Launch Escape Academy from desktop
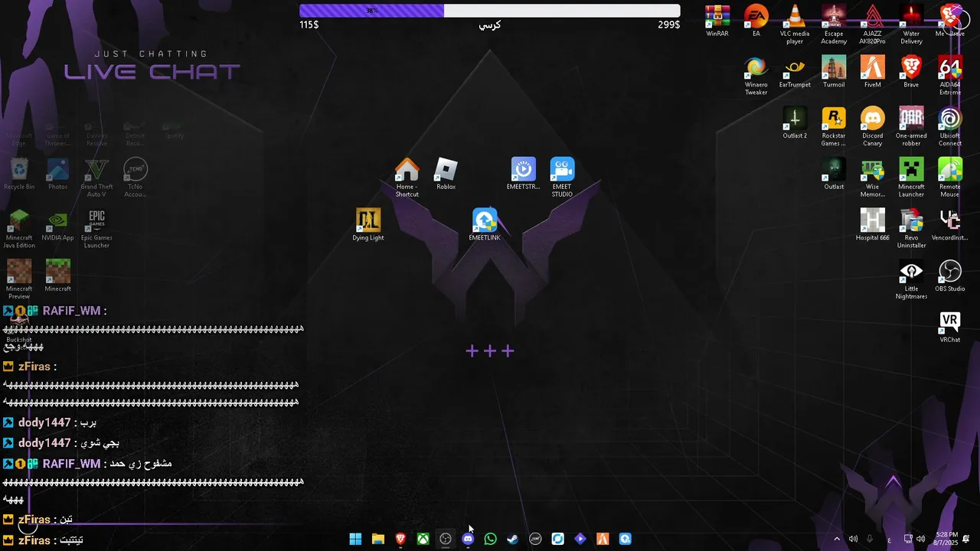The width and height of the screenshot is (980, 551). (834, 24)
